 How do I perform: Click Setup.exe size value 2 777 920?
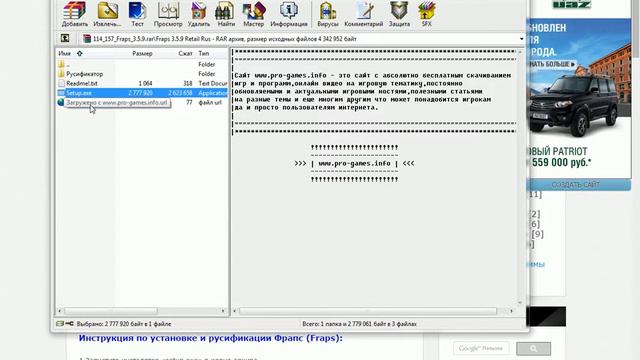point(140,93)
